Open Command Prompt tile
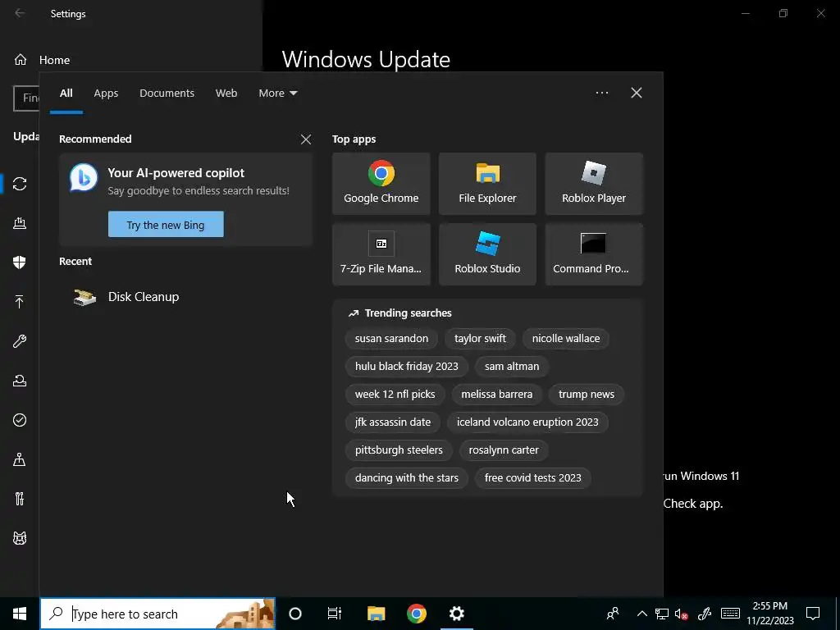 [594, 254]
